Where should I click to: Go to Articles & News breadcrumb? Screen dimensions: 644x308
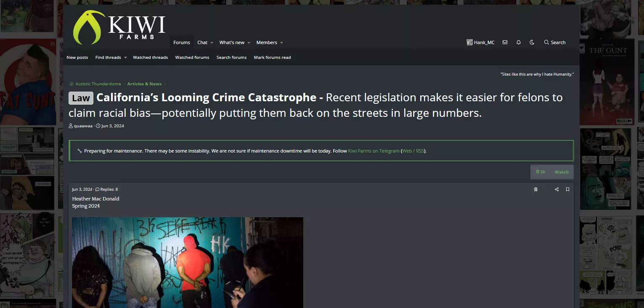pos(144,84)
